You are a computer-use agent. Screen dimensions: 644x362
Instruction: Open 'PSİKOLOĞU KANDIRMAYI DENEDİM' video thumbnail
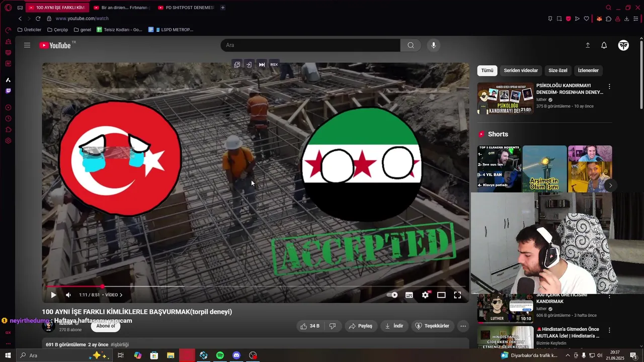tap(505, 99)
